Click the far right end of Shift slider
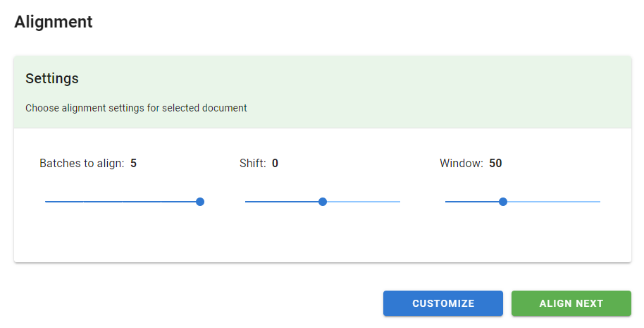The image size is (644, 328). coord(400,202)
